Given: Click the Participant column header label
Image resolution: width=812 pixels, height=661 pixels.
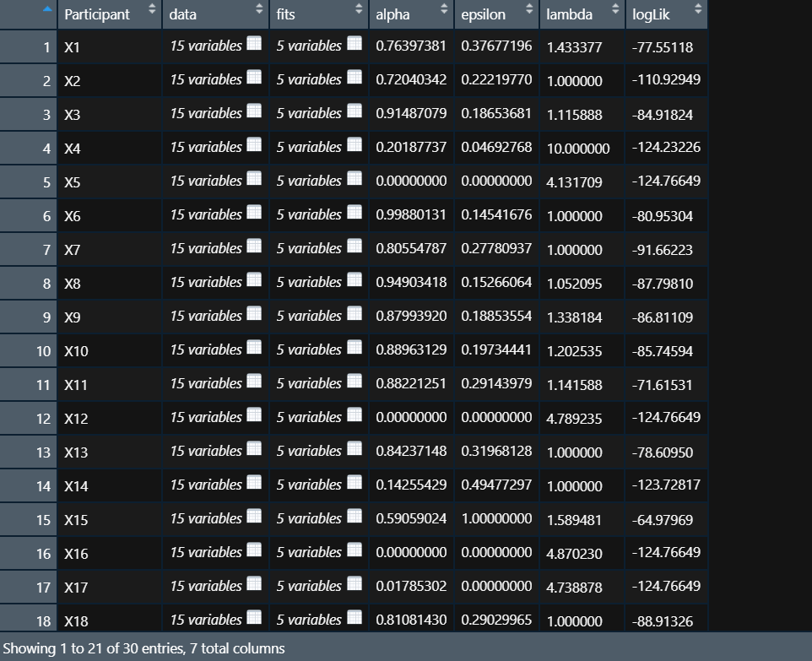Looking at the screenshot, I should [x=97, y=14].
